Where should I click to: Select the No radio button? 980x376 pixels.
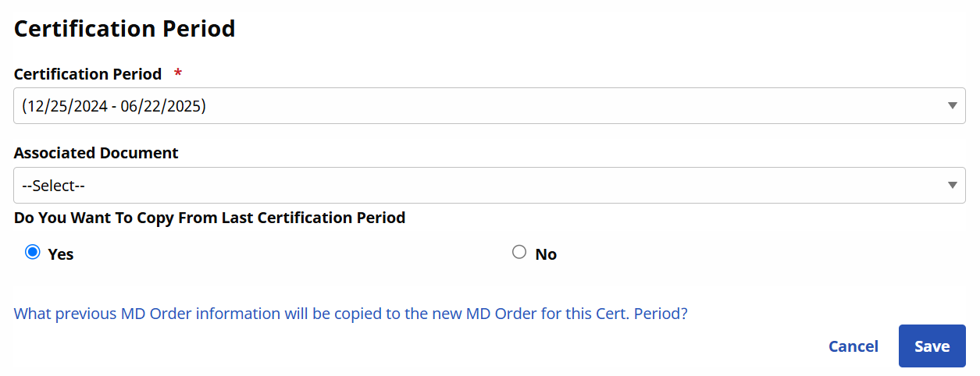[x=519, y=252]
